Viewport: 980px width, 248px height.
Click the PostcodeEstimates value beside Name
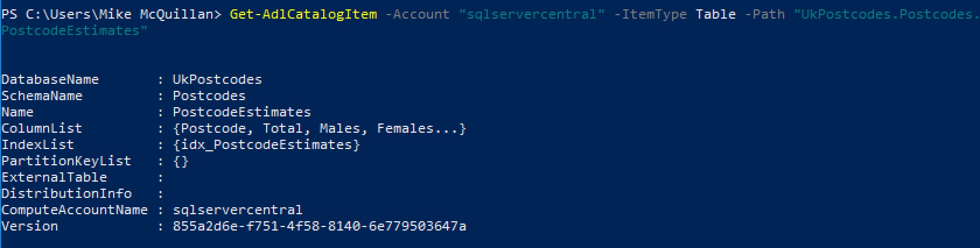click(242, 112)
